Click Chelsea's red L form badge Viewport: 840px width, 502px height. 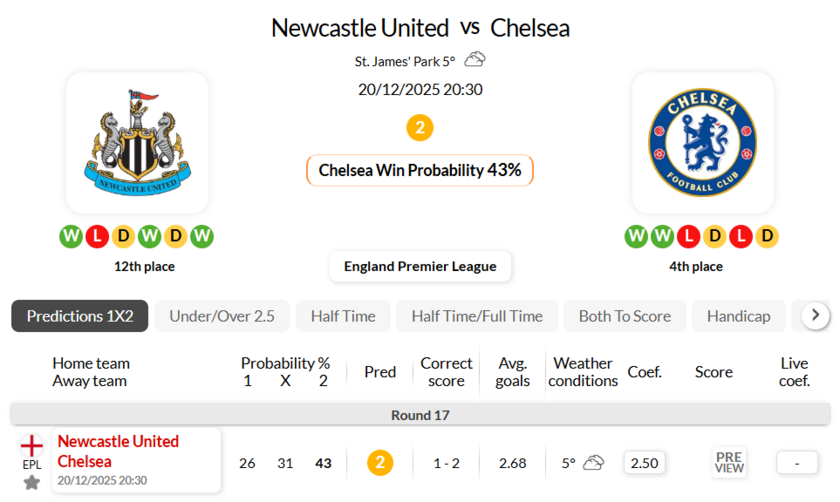coord(689,237)
